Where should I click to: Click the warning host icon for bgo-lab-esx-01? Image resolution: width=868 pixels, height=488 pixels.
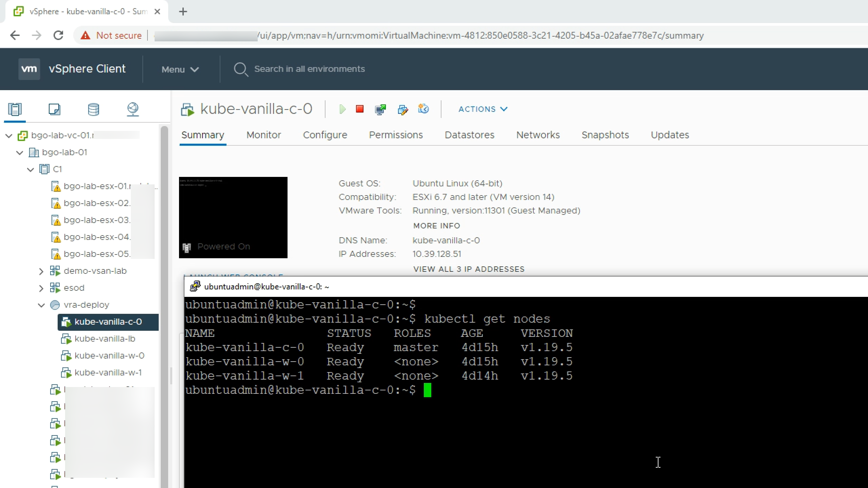(x=56, y=186)
